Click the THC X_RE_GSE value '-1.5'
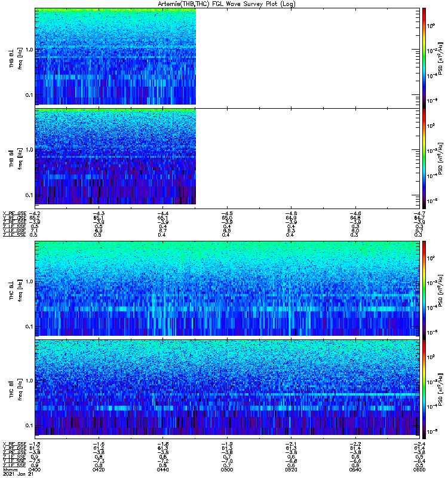Screen dimensions: 448x478 tap(34, 444)
